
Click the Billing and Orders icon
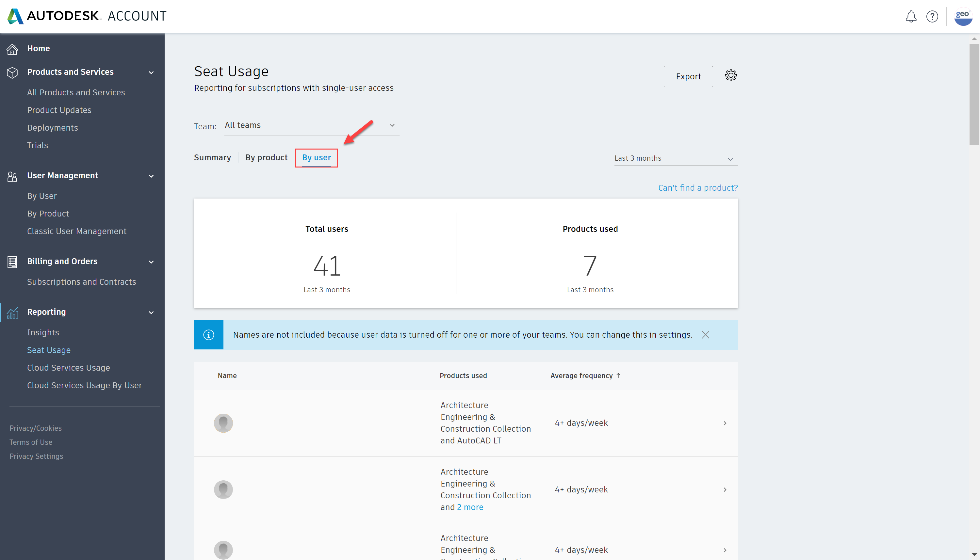(x=12, y=262)
